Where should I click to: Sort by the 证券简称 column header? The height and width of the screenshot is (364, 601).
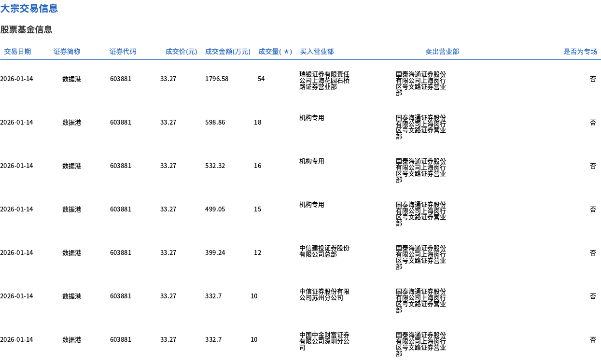67,52
